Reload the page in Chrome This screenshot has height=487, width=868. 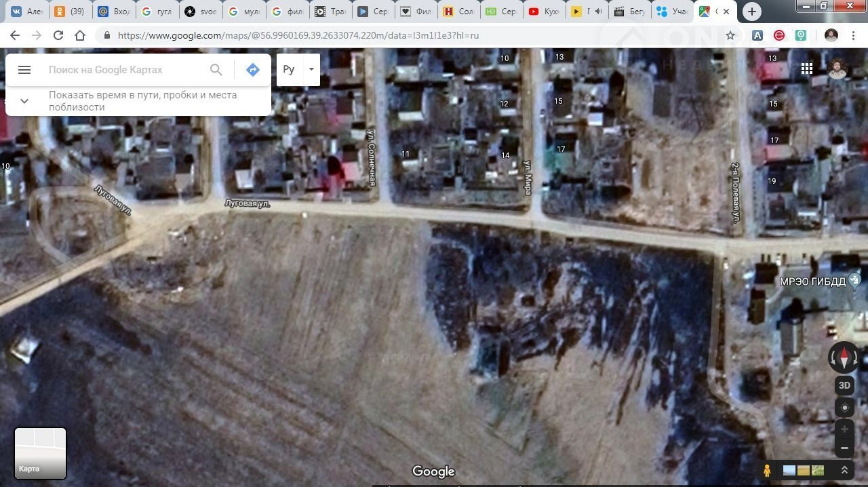[58, 35]
